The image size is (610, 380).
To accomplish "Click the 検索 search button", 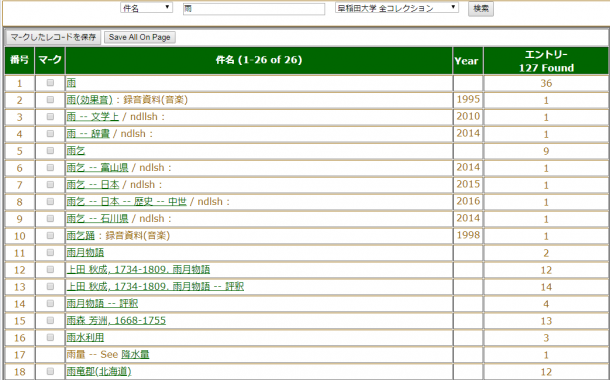I will point(481,9).
